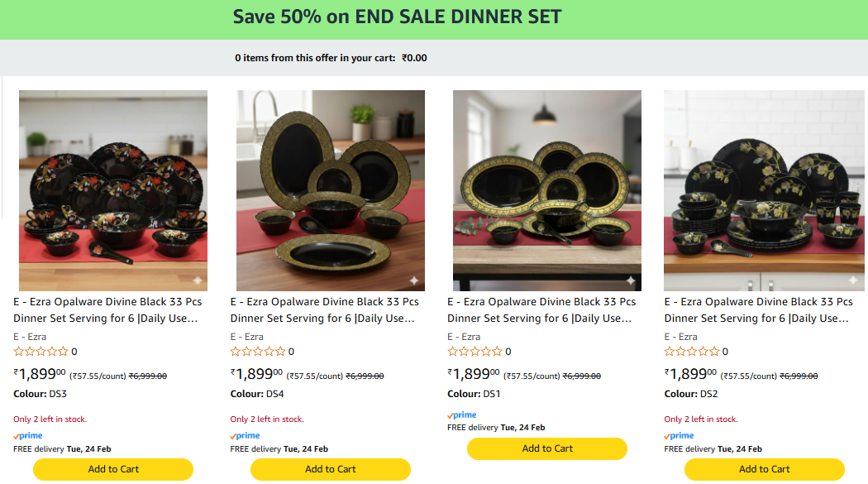Open the DS1 dinner set product image
The height and width of the screenshot is (484, 868).
[547, 190]
